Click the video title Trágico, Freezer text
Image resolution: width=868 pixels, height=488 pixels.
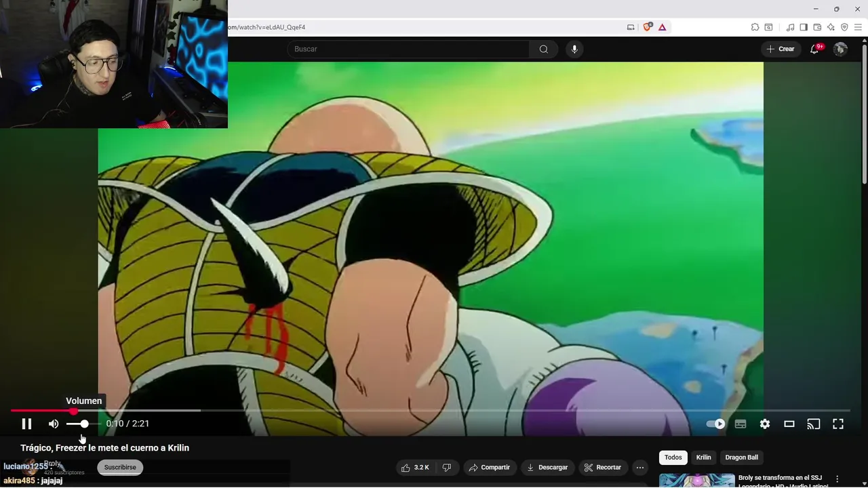pos(104,448)
